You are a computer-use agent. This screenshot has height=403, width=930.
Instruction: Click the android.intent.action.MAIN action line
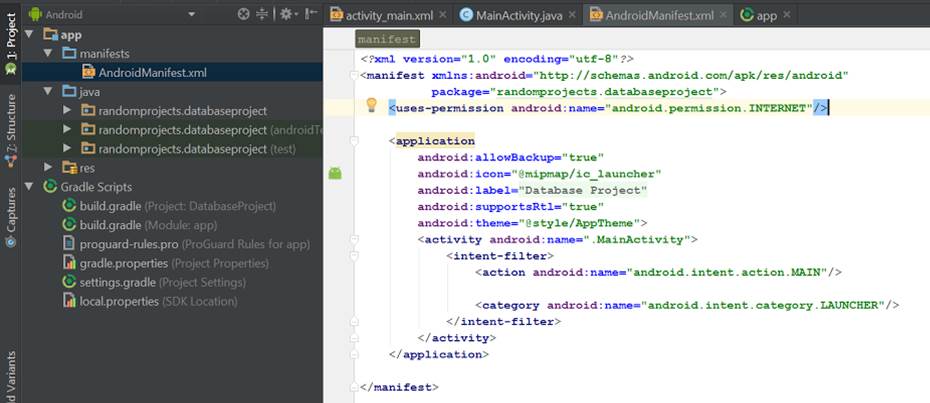click(658, 272)
